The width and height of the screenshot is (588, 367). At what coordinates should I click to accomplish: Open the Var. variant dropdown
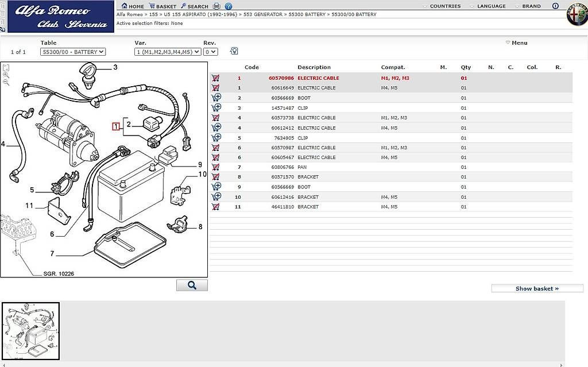[x=167, y=52]
